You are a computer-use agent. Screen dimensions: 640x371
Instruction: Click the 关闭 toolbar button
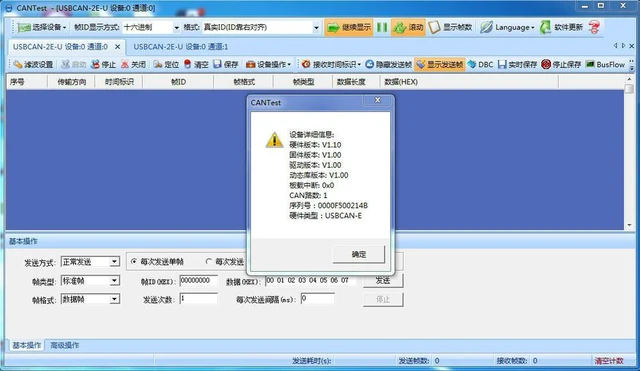(133, 64)
